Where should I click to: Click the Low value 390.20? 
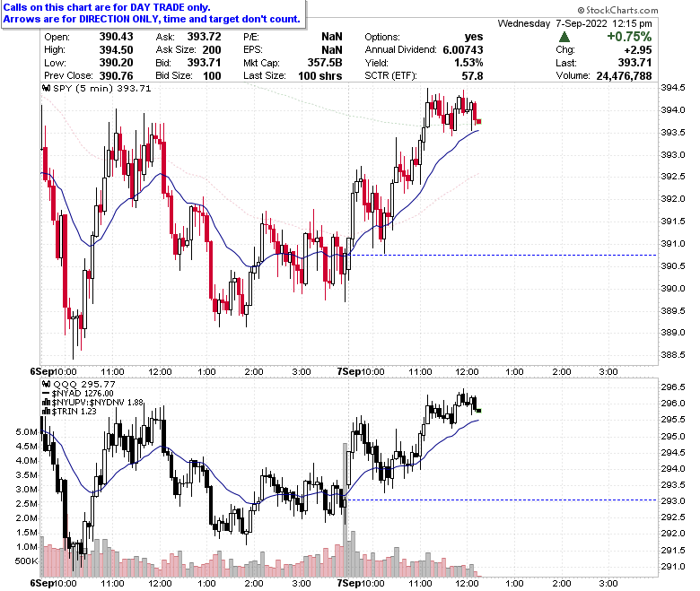pyautogui.click(x=116, y=63)
